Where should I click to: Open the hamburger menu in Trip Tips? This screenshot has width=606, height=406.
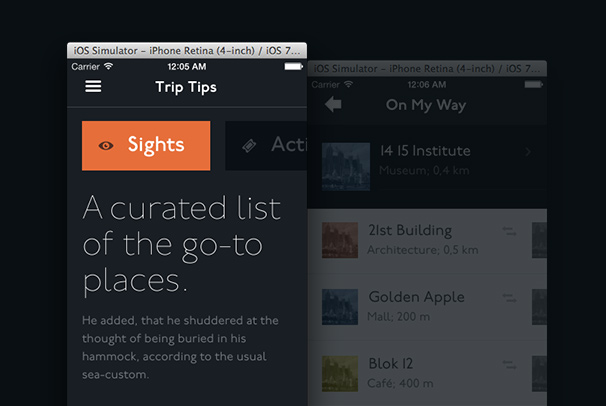tap(93, 87)
